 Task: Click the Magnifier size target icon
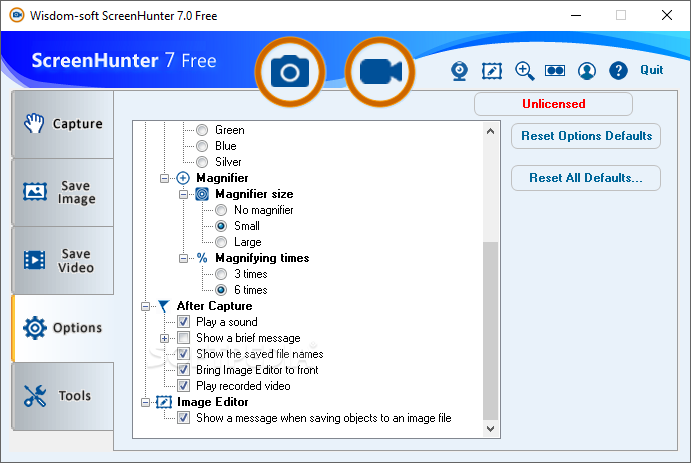point(202,194)
